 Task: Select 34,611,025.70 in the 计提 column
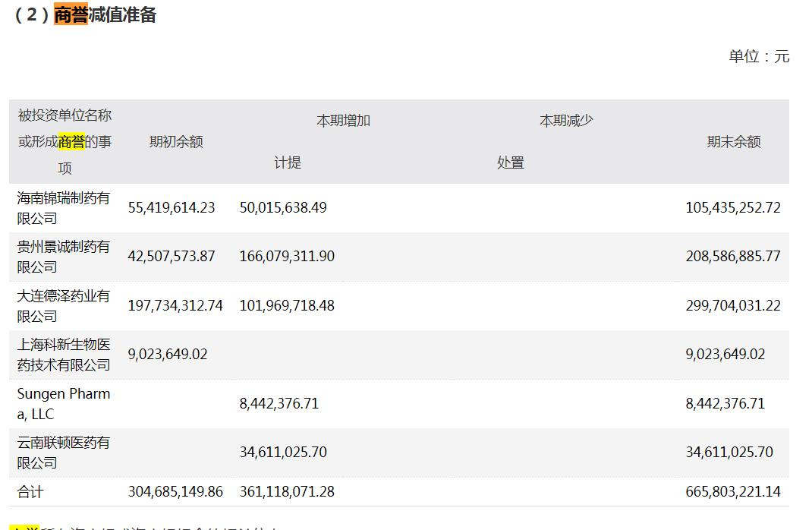(283, 453)
